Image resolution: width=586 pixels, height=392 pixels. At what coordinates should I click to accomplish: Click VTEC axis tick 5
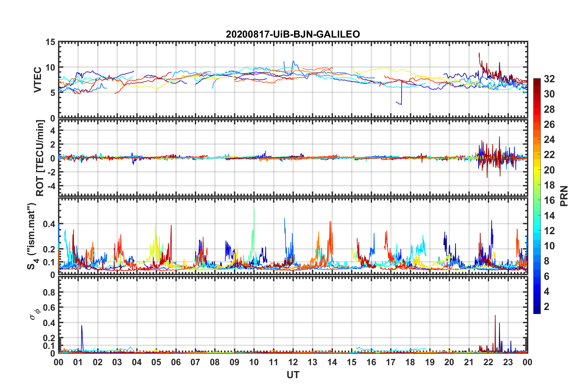tap(52, 93)
